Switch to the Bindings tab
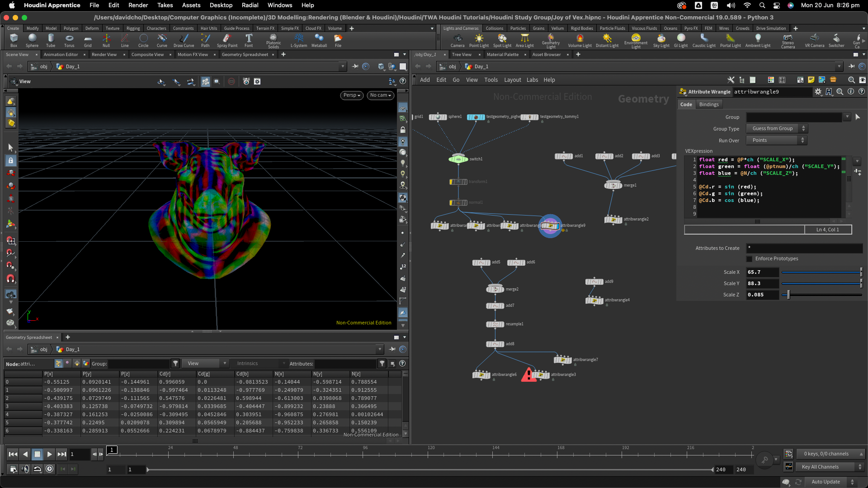This screenshot has width=868, height=488. click(708, 104)
